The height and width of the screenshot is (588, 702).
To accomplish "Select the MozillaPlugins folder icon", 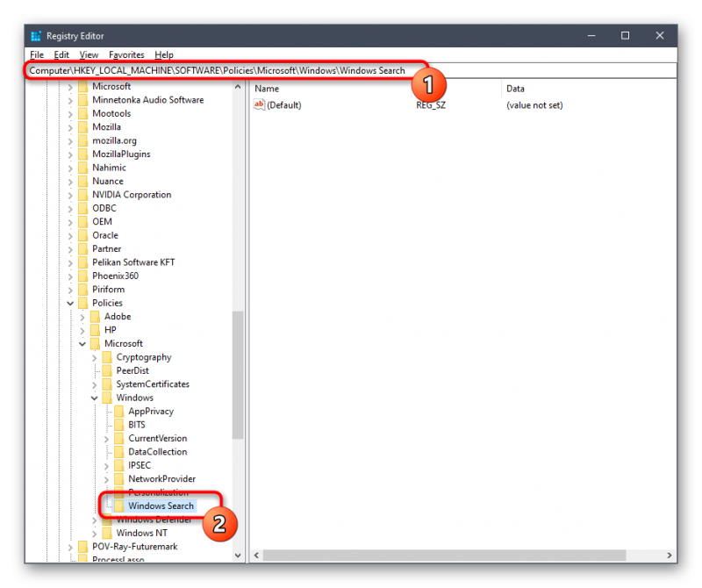I will [x=82, y=154].
